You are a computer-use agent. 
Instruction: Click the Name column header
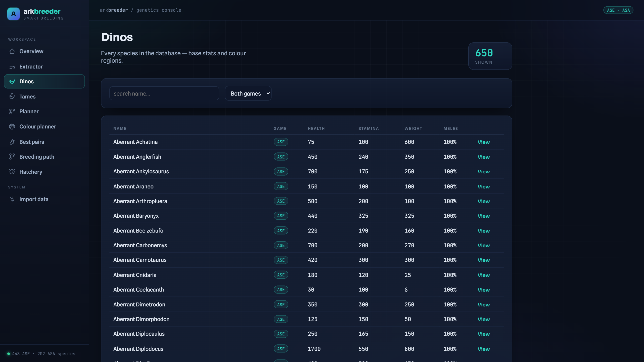(x=120, y=128)
